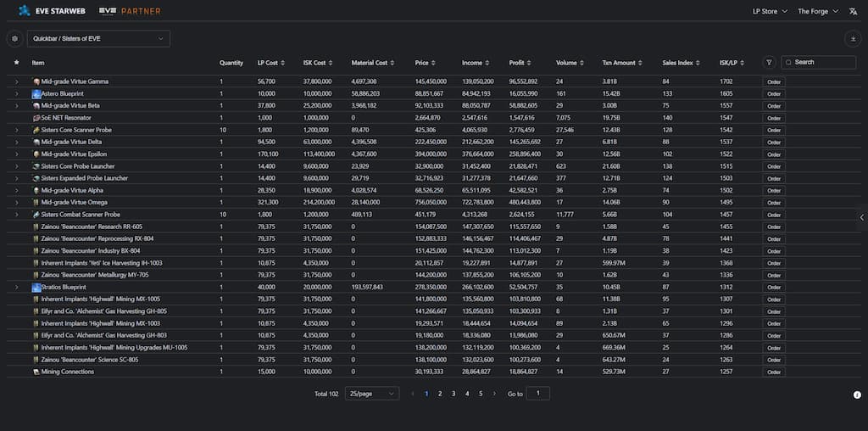Click the info icon at bottom right
The width and height of the screenshot is (868, 431).
pyautogui.click(x=857, y=395)
